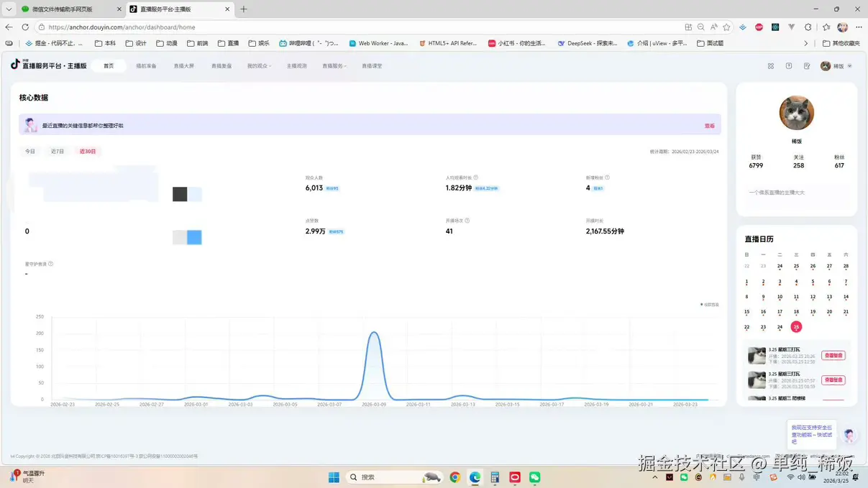This screenshot has width=868, height=488.
Task: Click the question-mark tooltip next to 新增粉丝
Action: pyautogui.click(x=608, y=177)
